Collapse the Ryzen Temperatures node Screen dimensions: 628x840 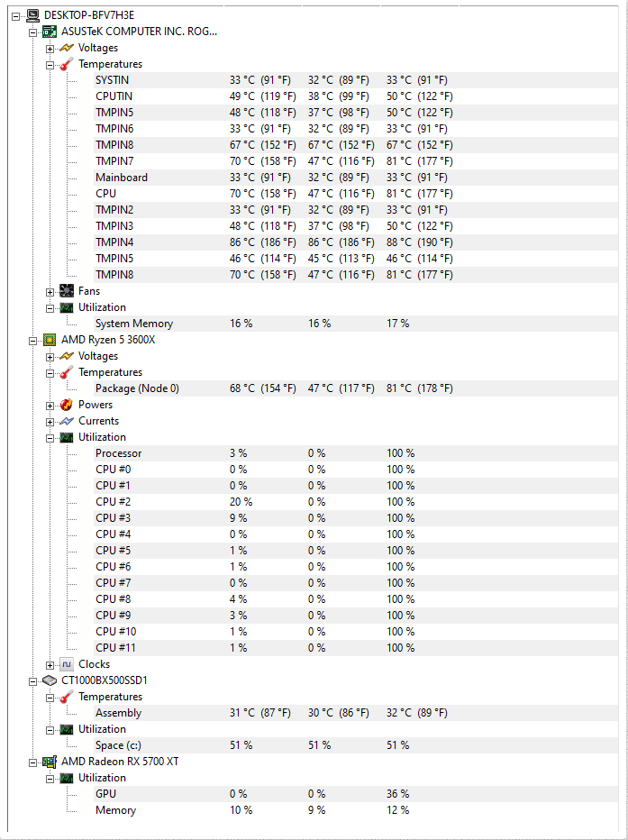pos(50,373)
